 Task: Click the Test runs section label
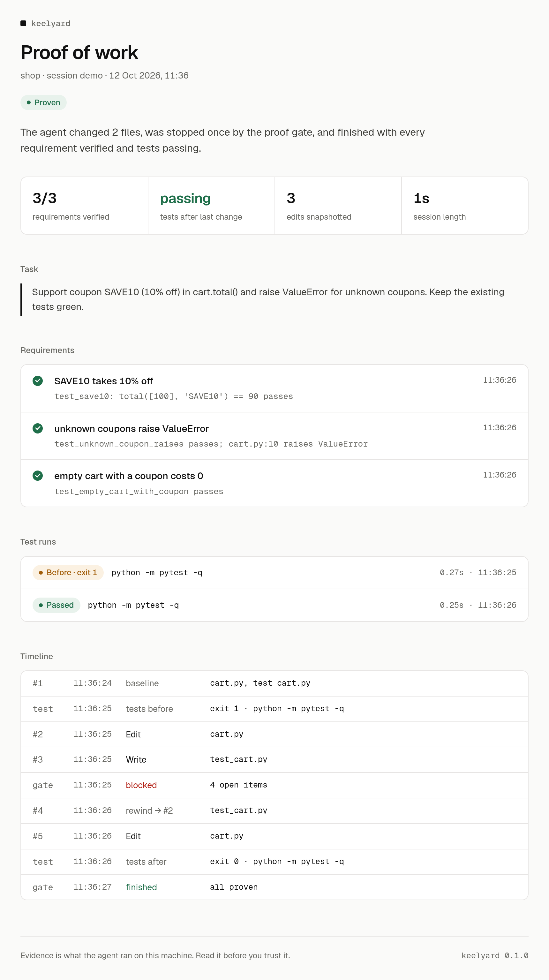38,542
